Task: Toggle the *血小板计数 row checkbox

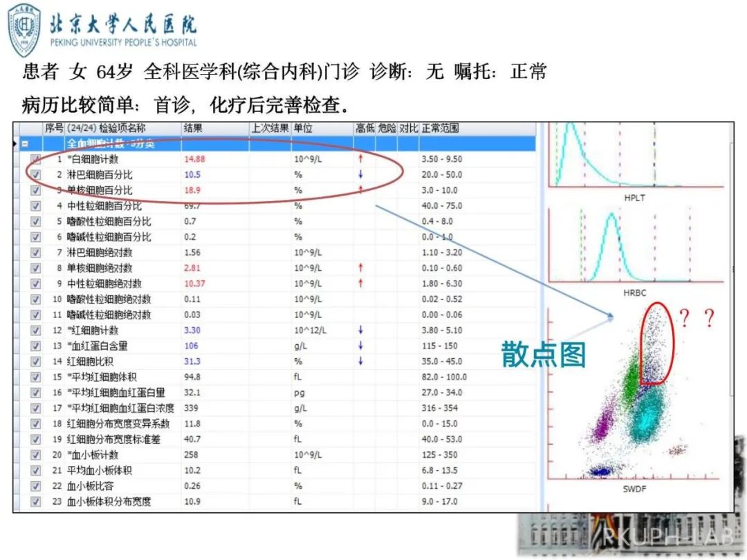Action: point(36,455)
